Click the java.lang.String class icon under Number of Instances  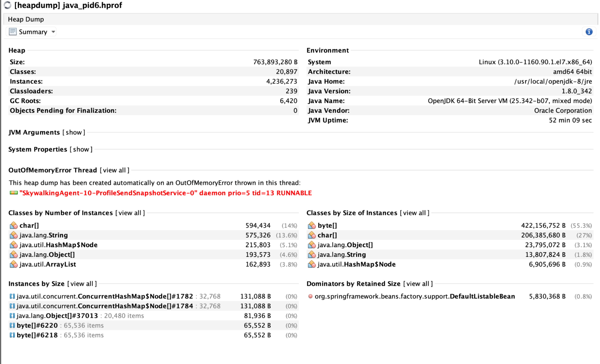14,235
